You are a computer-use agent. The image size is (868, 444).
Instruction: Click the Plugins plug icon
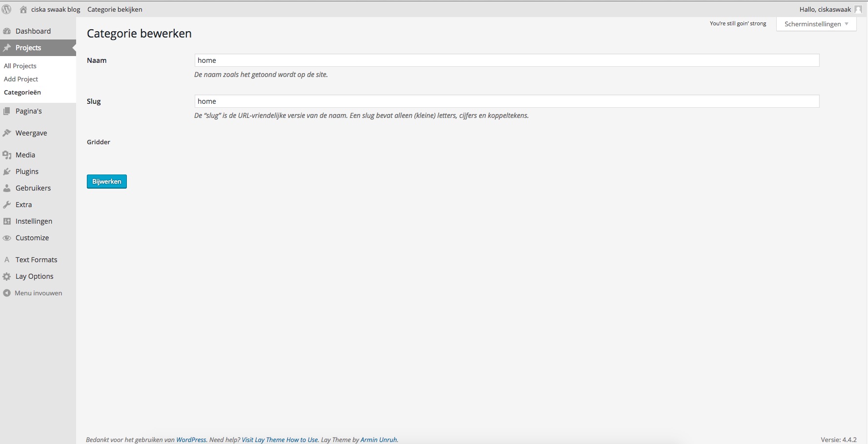point(7,172)
